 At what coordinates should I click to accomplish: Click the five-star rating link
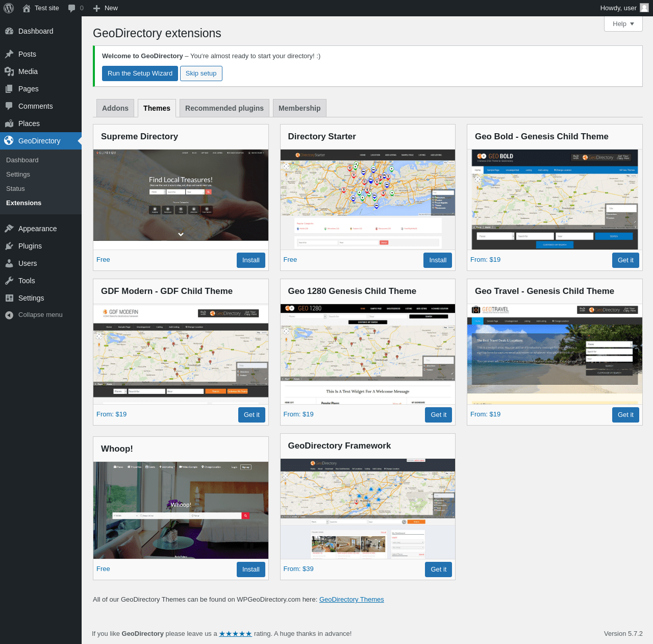236,634
